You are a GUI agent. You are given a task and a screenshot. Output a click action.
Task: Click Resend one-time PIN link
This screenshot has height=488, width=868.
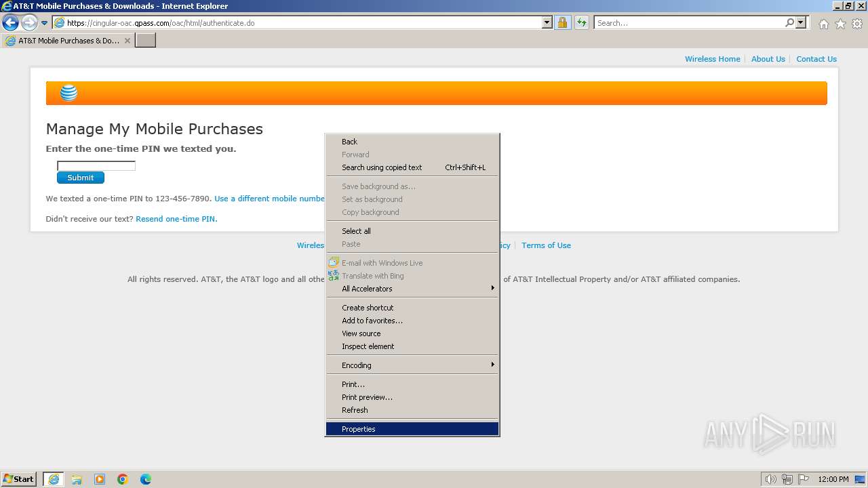[x=176, y=219]
